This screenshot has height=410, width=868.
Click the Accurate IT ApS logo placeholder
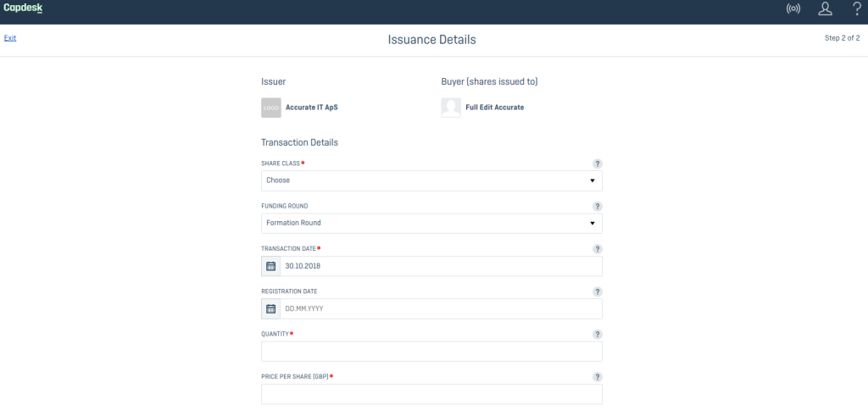pyautogui.click(x=271, y=108)
